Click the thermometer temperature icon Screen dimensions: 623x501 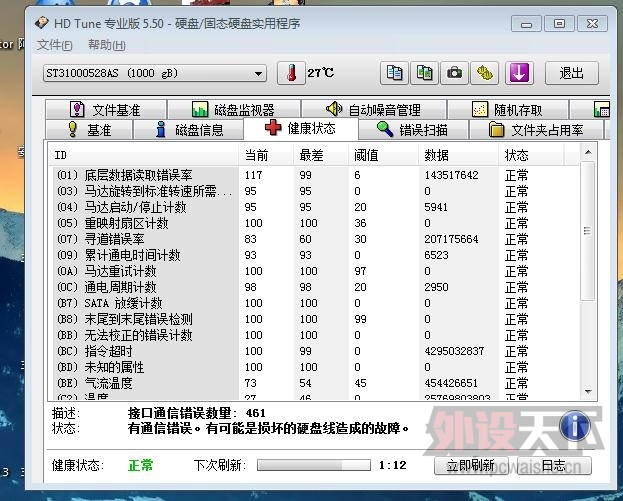pyautogui.click(x=291, y=73)
